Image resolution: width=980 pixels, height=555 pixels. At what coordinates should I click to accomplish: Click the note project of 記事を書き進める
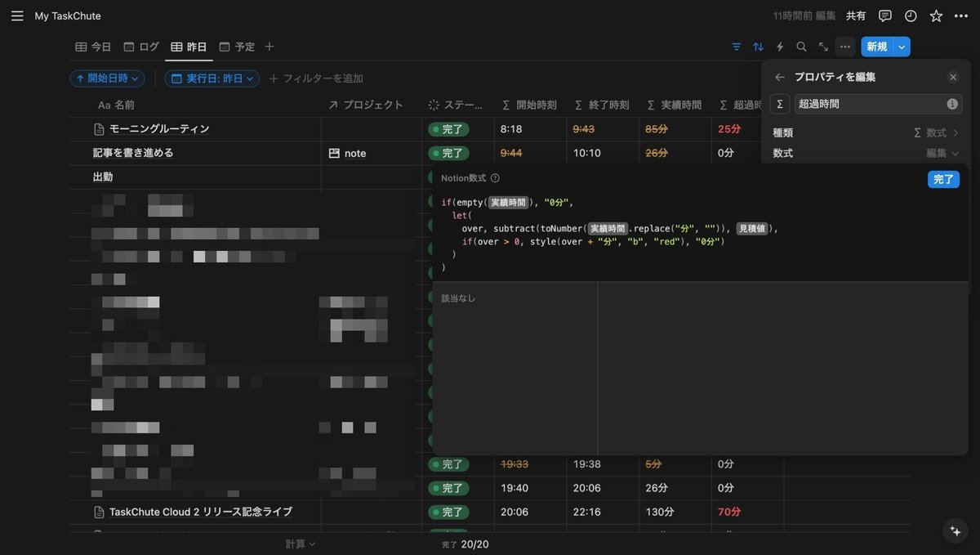(348, 153)
